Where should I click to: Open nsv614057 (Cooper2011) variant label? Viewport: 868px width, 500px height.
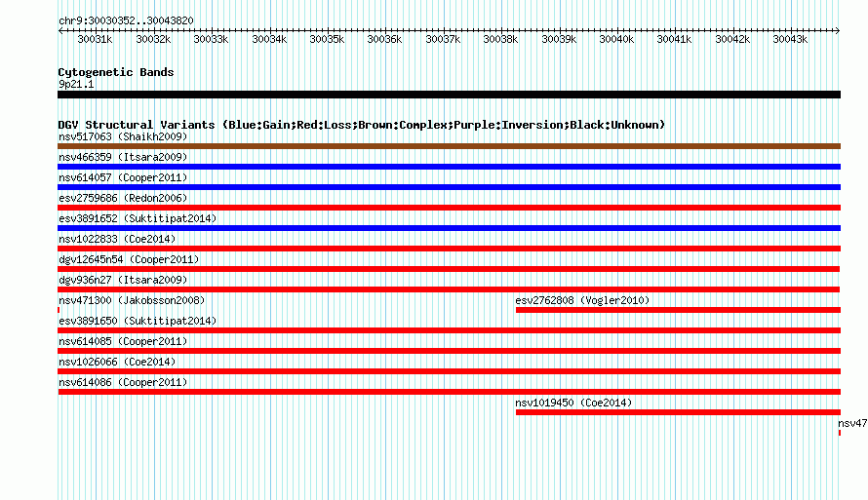pyautogui.click(x=123, y=177)
